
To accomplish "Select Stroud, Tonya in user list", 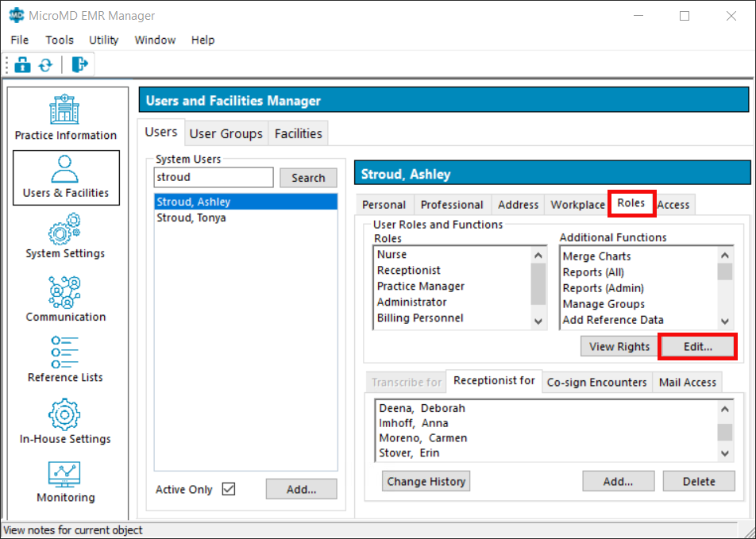I will [246, 218].
